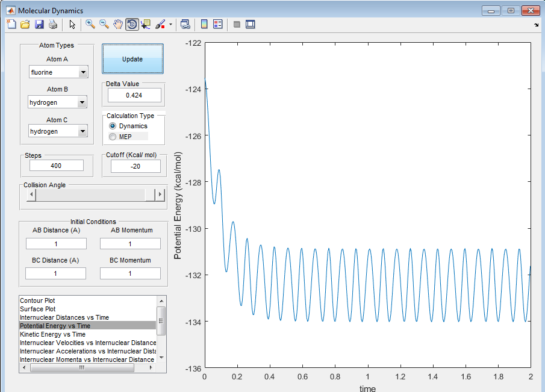
Task: Toggle the Rotate 3D tool
Action: pos(132,25)
